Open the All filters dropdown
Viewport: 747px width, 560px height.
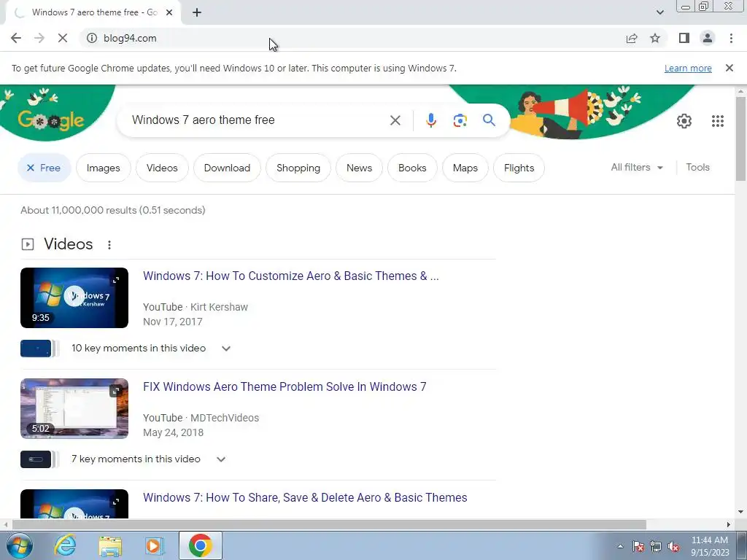637,167
